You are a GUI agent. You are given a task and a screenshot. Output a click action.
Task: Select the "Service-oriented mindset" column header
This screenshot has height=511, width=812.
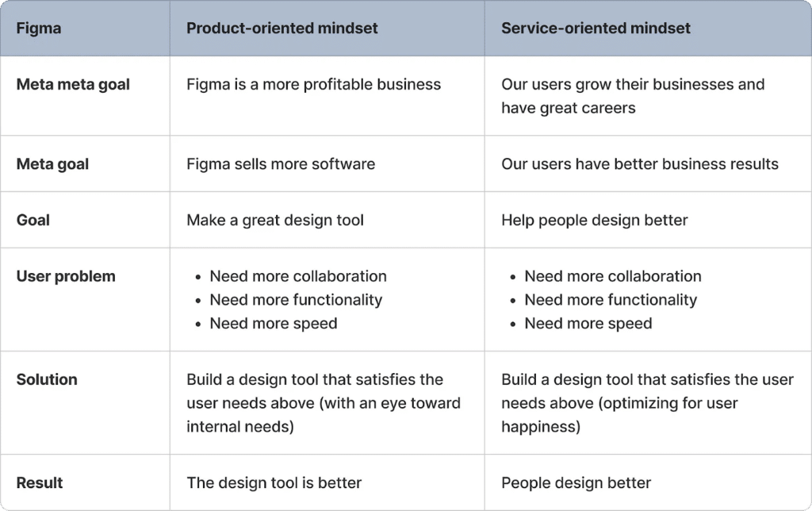point(596,29)
